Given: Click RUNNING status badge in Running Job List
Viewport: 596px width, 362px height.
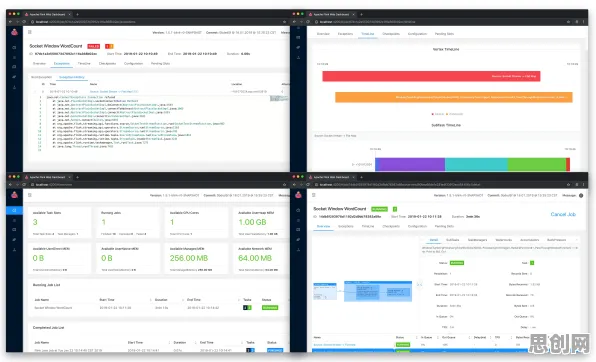Looking at the screenshot, I should (270, 308).
